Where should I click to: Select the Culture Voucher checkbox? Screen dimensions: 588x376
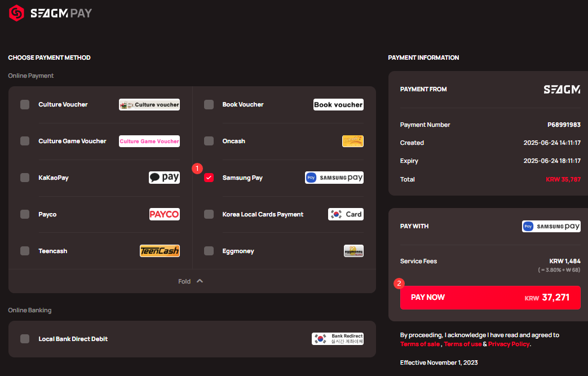pos(25,105)
